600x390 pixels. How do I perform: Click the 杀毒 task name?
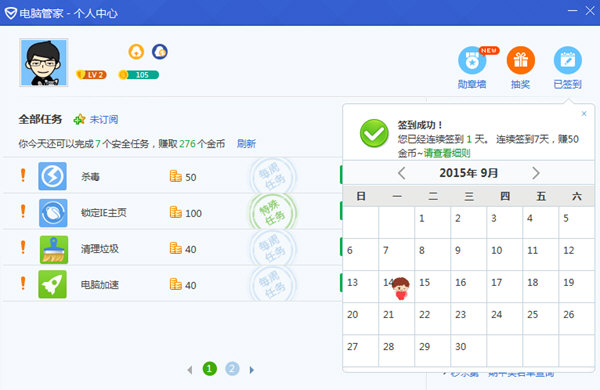(90, 177)
